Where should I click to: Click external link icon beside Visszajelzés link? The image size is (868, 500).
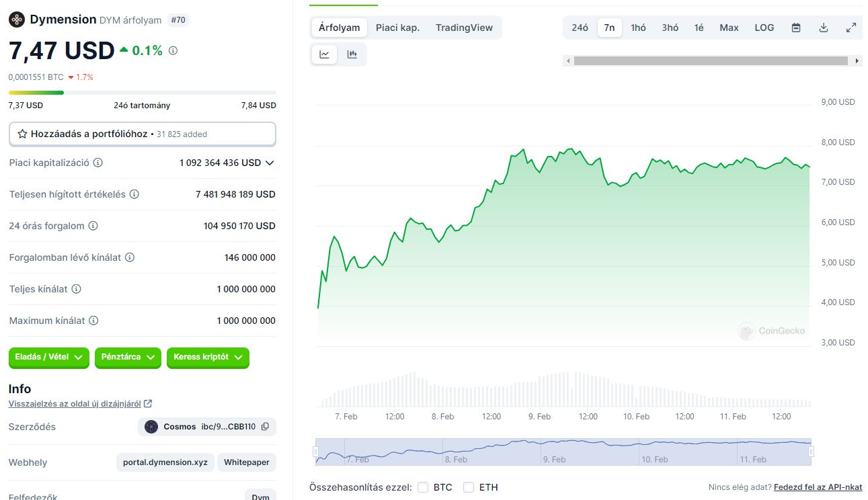coord(148,404)
